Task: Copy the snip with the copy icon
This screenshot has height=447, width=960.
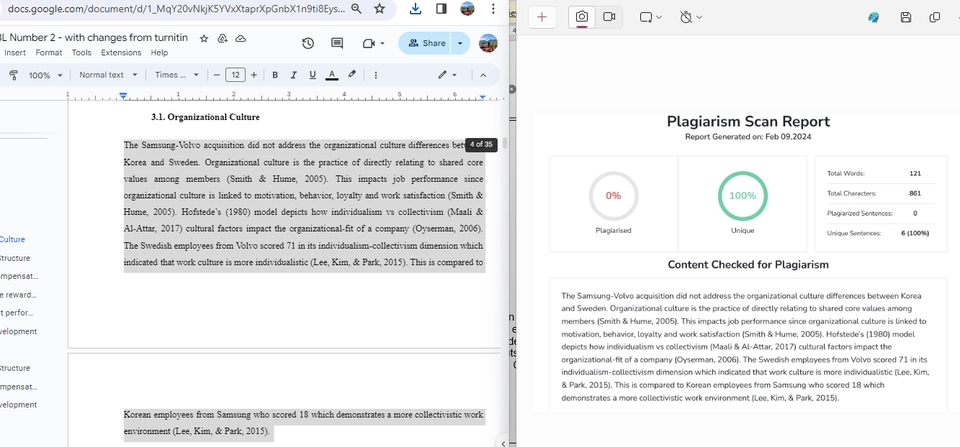Action: click(934, 17)
